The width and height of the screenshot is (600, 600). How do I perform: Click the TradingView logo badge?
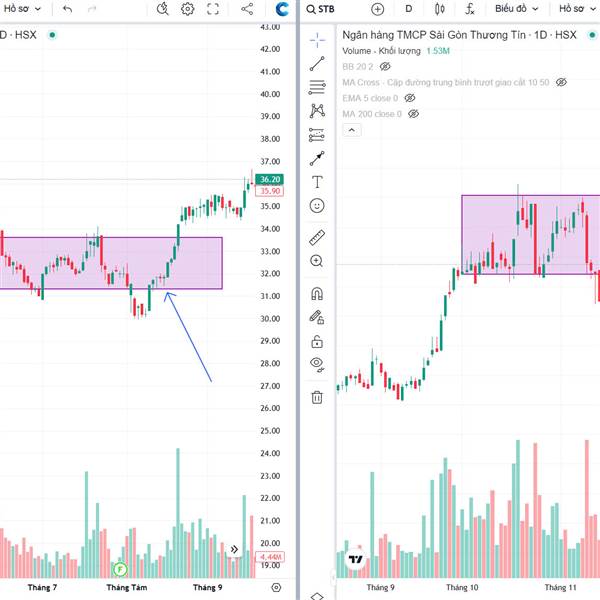356,559
